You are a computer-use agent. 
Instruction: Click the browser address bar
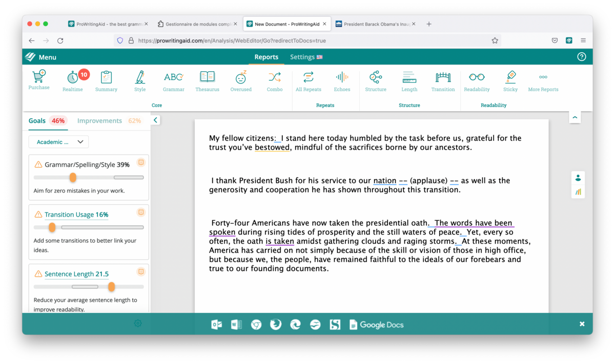coord(307,40)
